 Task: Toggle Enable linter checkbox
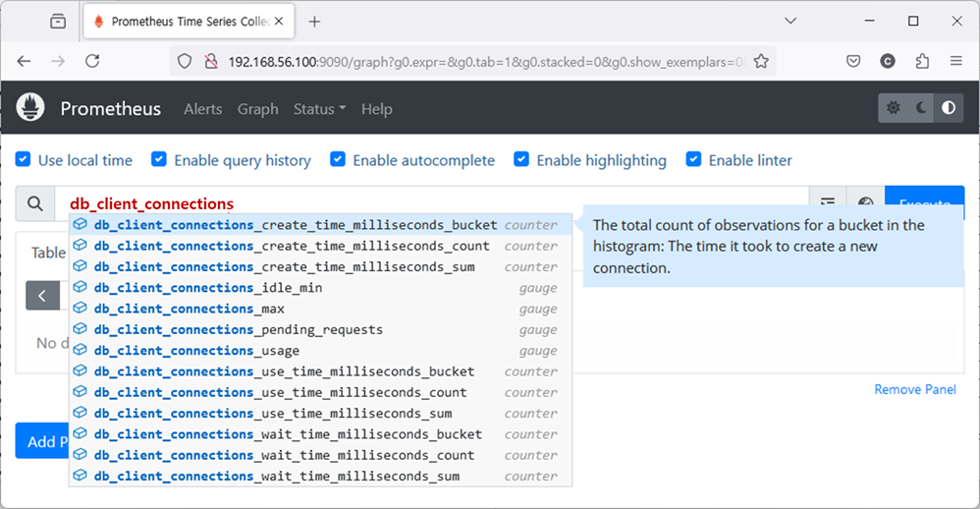click(x=693, y=159)
